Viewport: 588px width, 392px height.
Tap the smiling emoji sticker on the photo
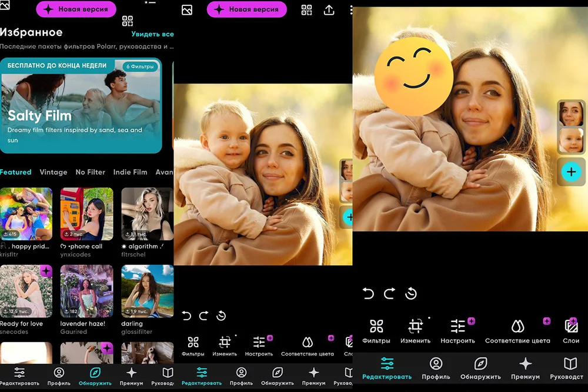[413, 76]
